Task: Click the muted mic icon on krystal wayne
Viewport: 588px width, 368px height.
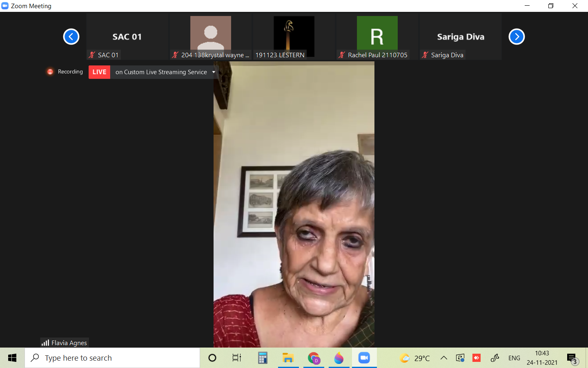Action: coord(175,55)
